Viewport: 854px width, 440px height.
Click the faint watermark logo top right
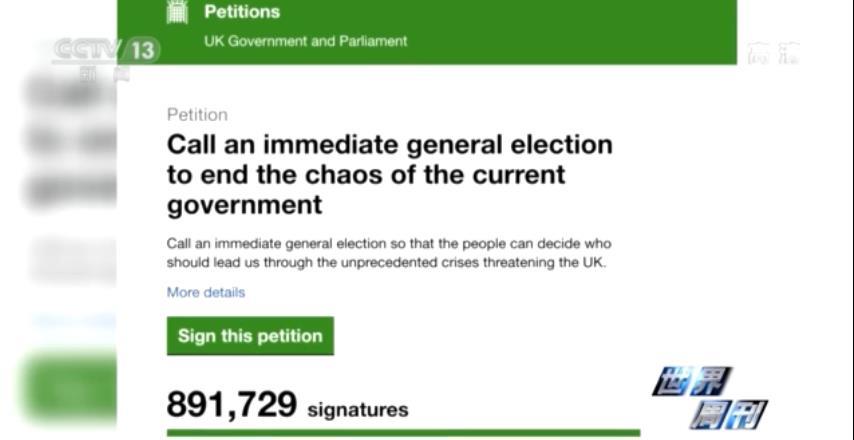click(x=773, y=52)
